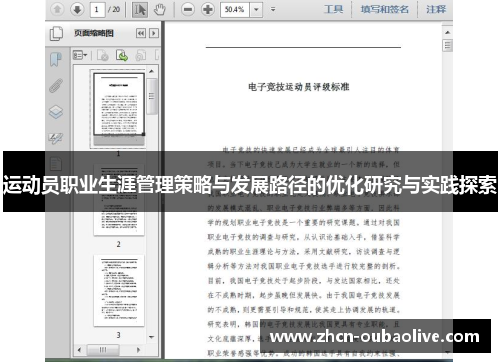Go to next page using down arrow

[77, 9]
